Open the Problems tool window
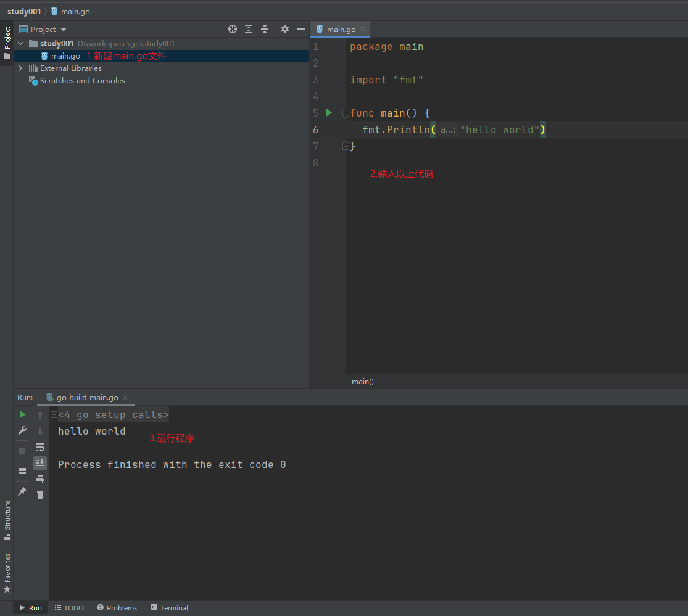Image resolution: width=688 pixels, height=616 pixels. (x=117, y=607)
